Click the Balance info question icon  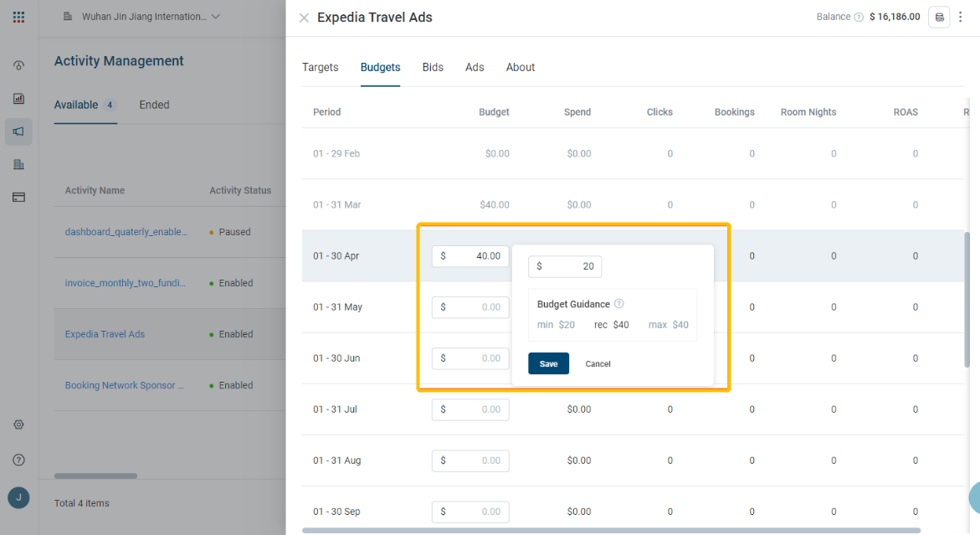click(859, 17)
